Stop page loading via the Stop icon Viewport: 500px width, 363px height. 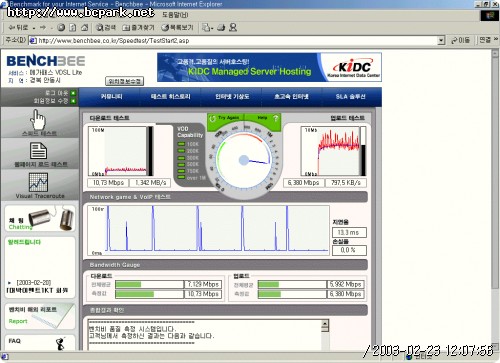(61, 28)
